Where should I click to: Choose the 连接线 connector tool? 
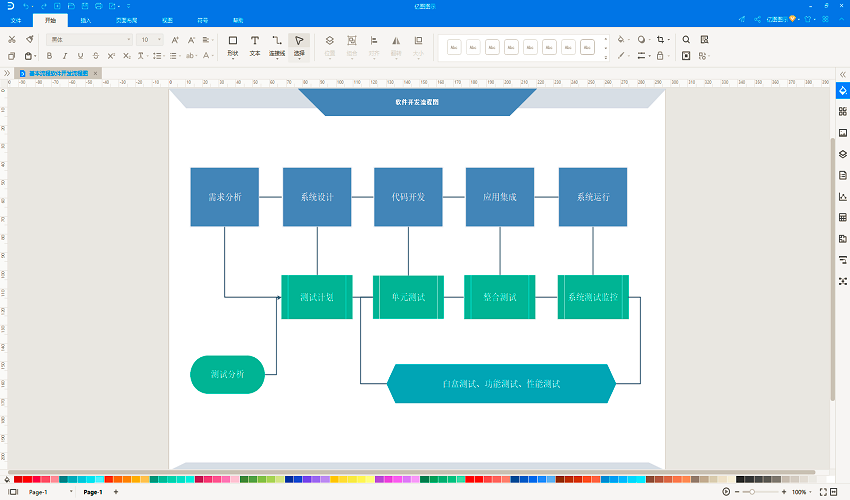(x=277, y=45)
